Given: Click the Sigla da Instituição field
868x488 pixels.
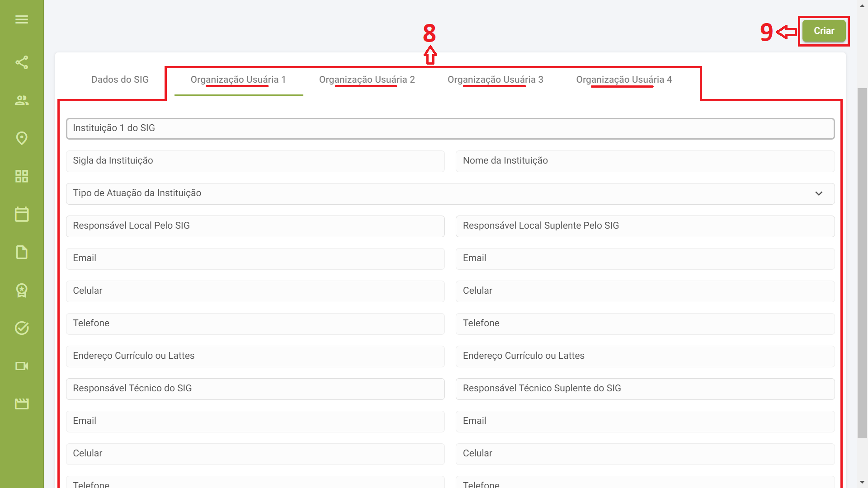Looking at the screenshot, I should pyautogui.click(x=255, y=161).
